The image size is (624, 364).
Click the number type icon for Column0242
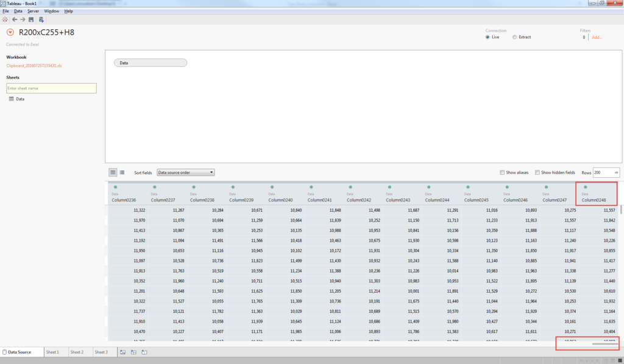click(350, 187)
